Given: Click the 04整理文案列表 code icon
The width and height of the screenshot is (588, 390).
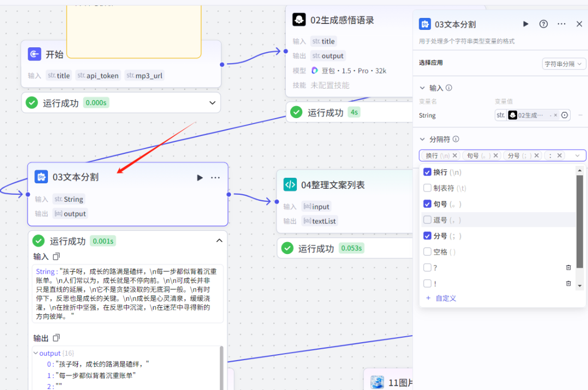Looking at the screenshot, I should pos(290,184).
